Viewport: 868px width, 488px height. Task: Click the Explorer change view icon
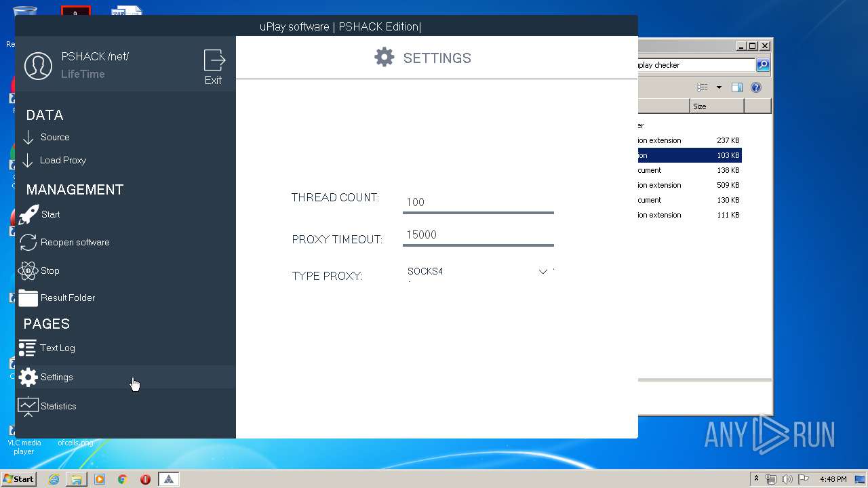tap(703, 87)
